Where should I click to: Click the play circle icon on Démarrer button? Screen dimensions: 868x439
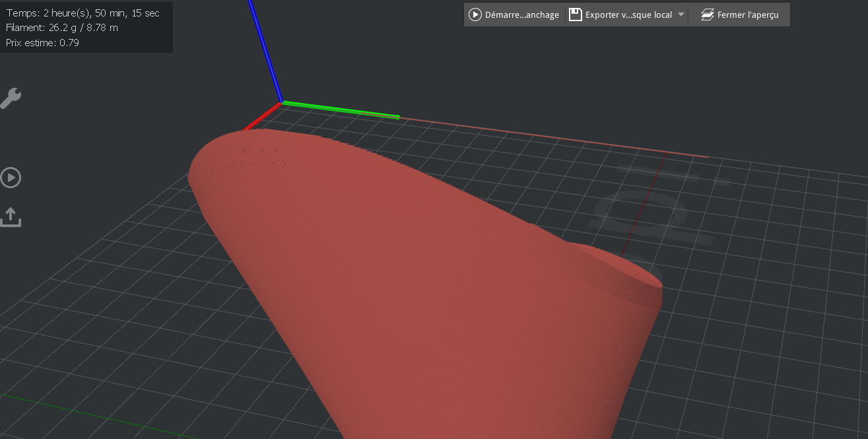[x=475, y=15]
